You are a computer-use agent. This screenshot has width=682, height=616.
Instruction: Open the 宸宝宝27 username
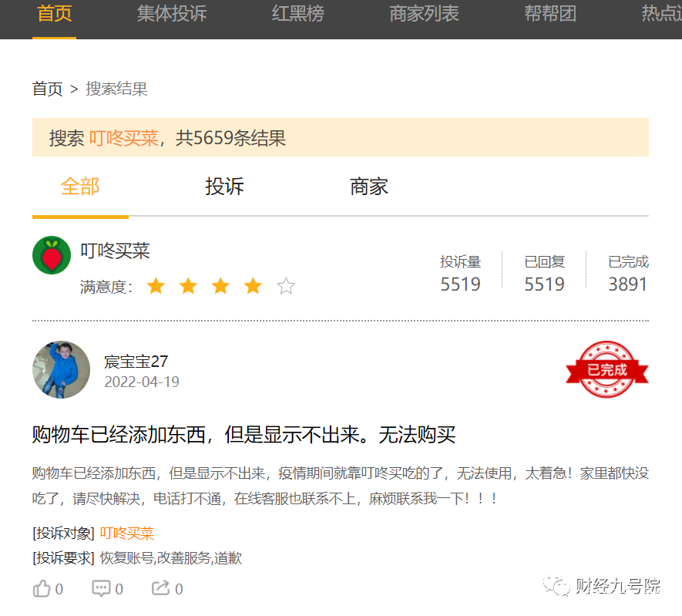coord(136,362)
